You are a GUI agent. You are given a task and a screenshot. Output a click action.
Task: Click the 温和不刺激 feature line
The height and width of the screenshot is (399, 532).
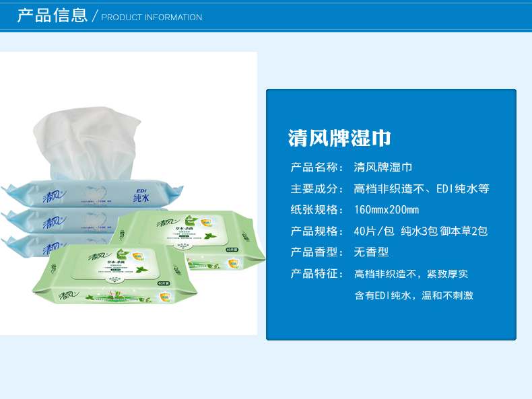413,295
